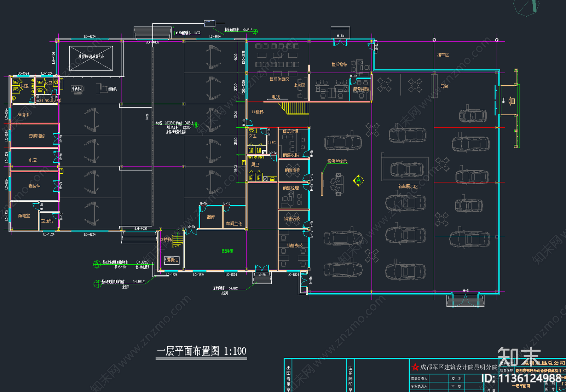Image resolution: width=566 pixels, height=392 pixels.
Task: Select the 导台 label
Action: pyautogui.click(x=444, y=86)
